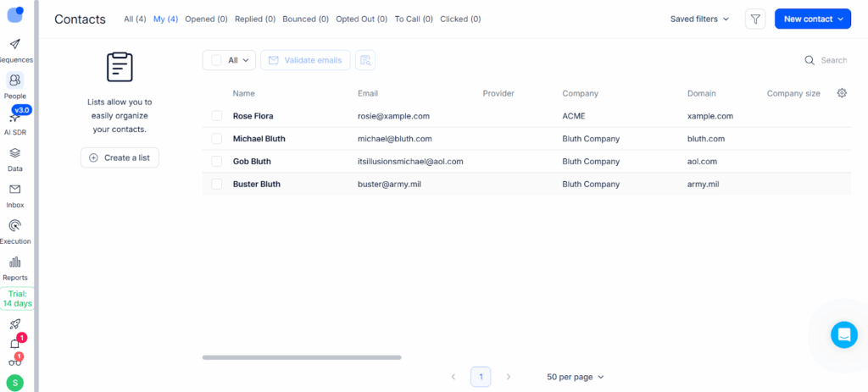Image resolution: width=868 pixels, height=392 pixels.
Task: Click email rosie@xample.com
Action: point(393,116)
